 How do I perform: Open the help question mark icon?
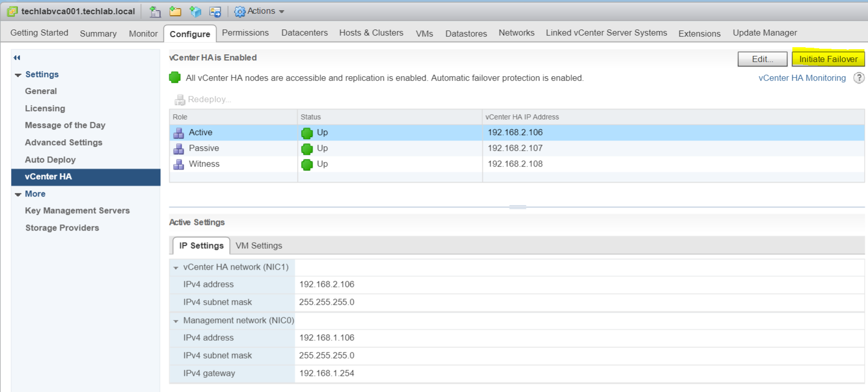click(x=859, y=78)
